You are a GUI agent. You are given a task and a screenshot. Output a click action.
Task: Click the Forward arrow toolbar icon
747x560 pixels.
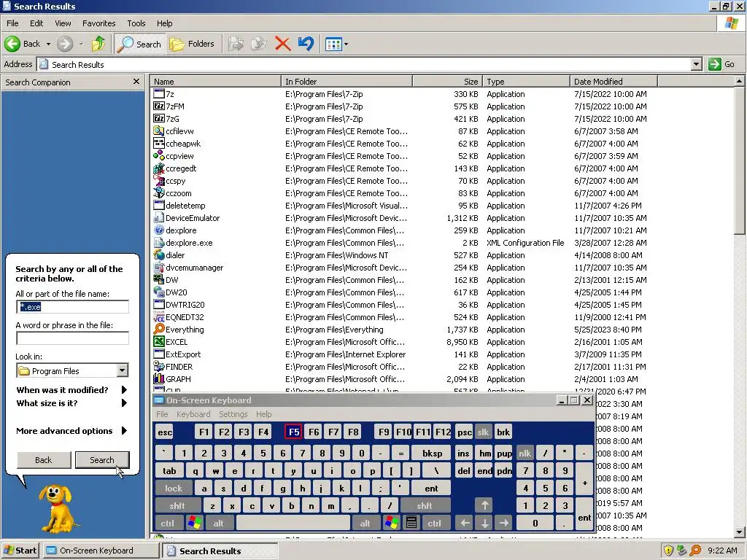[65, 44]
